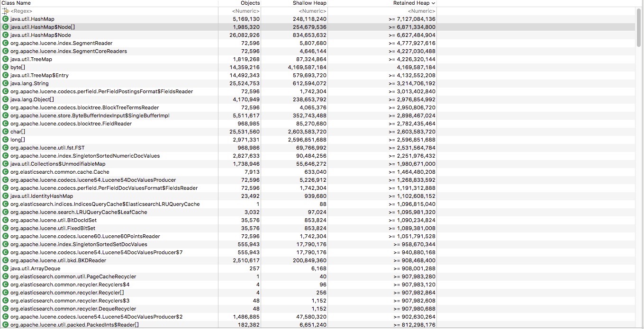Click the icon beside java.util.ArrayDeque
644x329 pixels.
pyautogui.click(x=6, y=268)
